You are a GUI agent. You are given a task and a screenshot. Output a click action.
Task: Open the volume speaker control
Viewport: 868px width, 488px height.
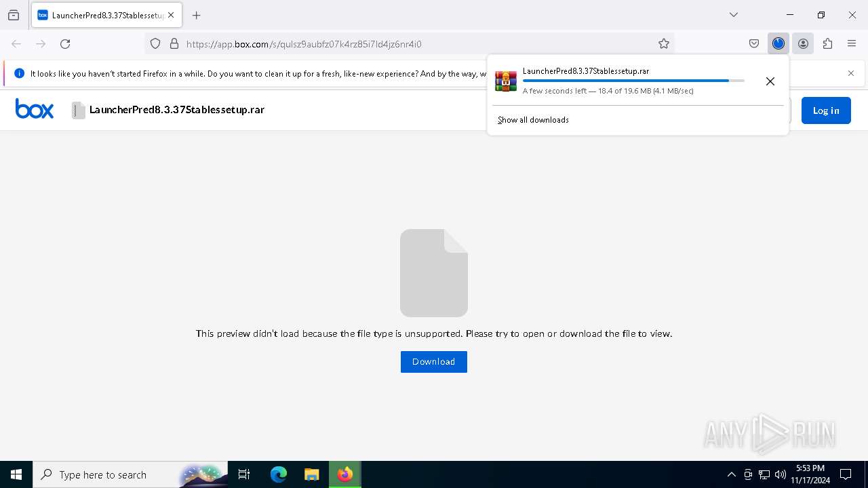781,474
